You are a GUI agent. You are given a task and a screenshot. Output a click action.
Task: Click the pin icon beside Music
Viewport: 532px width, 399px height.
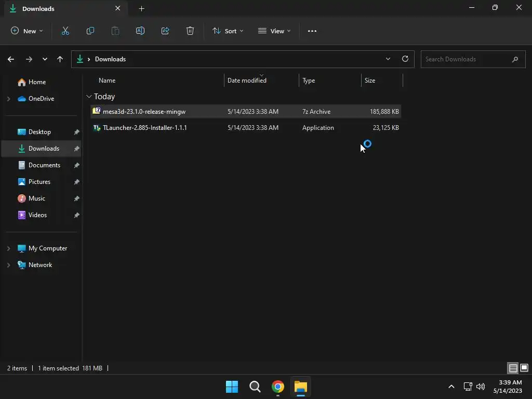tap(77, 198)
